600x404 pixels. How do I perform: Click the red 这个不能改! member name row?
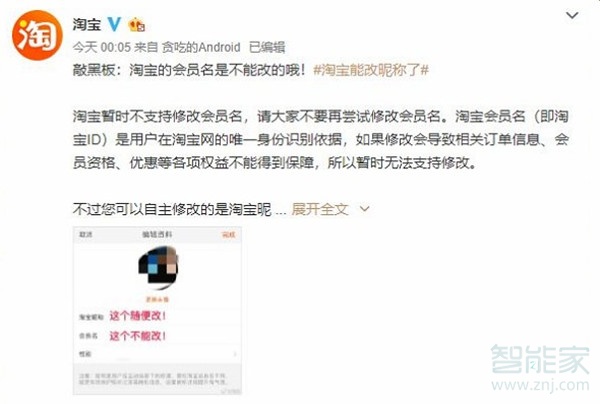tap(157, 336)
